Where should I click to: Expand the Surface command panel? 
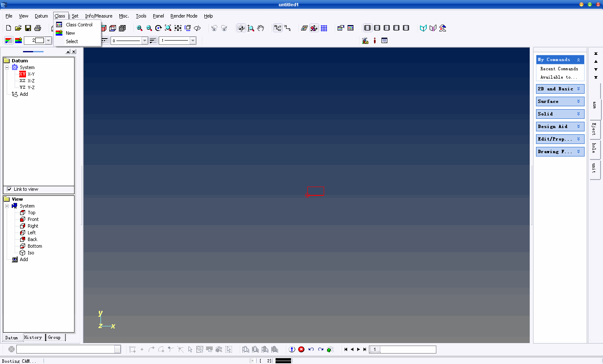(560, 101)
